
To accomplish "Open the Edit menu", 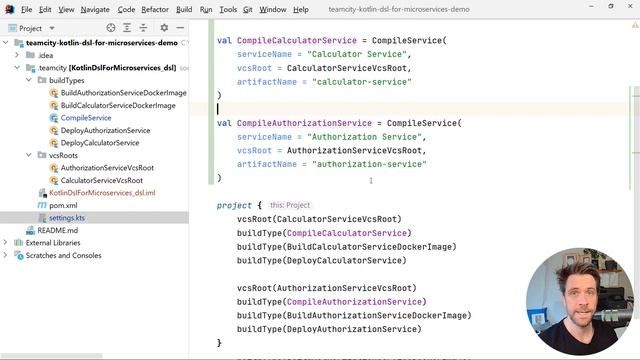I will tap(45, 9).
